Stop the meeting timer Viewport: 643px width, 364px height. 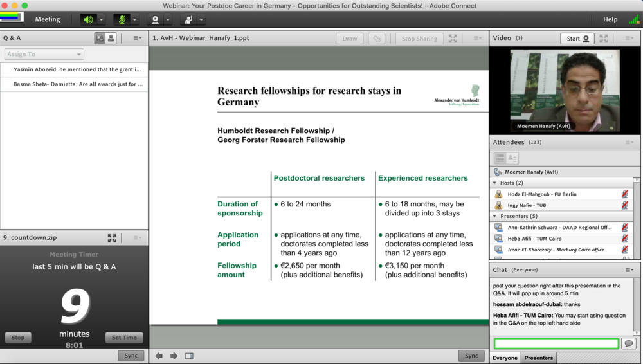pyautogui.click(x=18, y=338)
